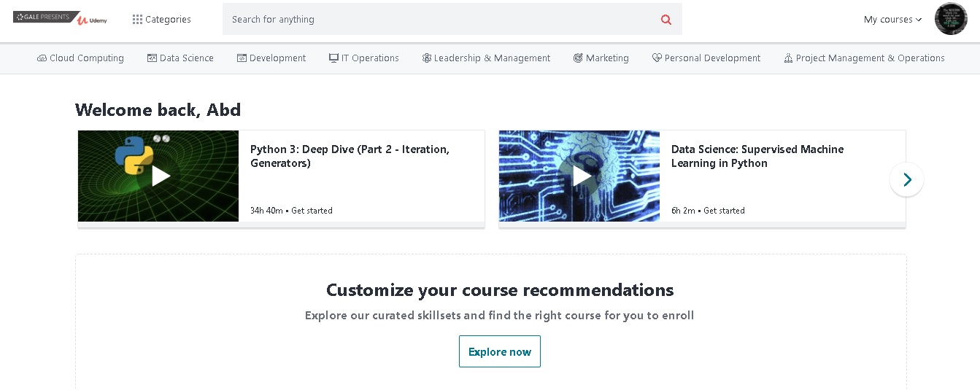Play the Supervised Machine Learning course
Screen dimensions: 980x390
point(582,176)
